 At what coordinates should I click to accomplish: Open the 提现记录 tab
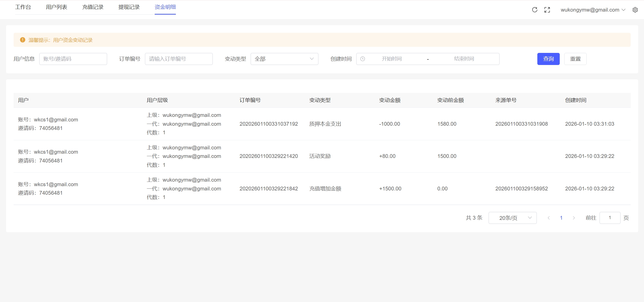point(129,7)
